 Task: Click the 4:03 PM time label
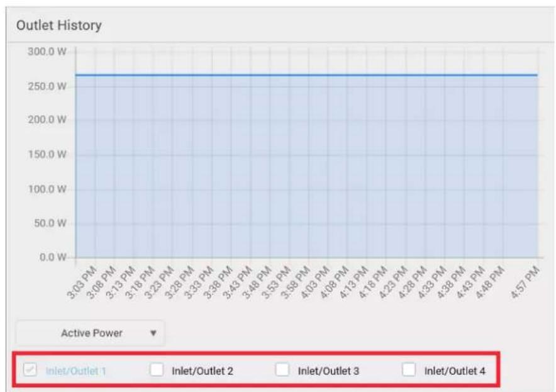[x=315, y=283]
